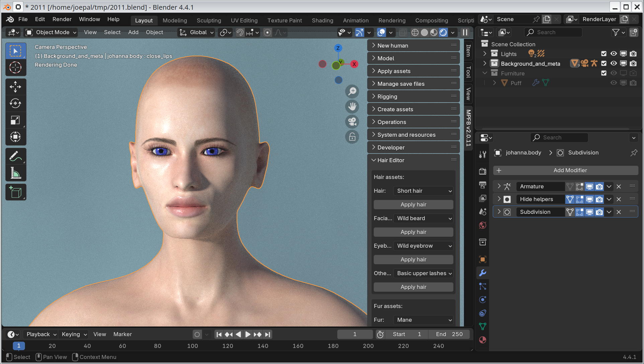Open the Output properties tab icon
This screenshot has height=364, width=644.
pyautogui.click(x=482, y=185)
